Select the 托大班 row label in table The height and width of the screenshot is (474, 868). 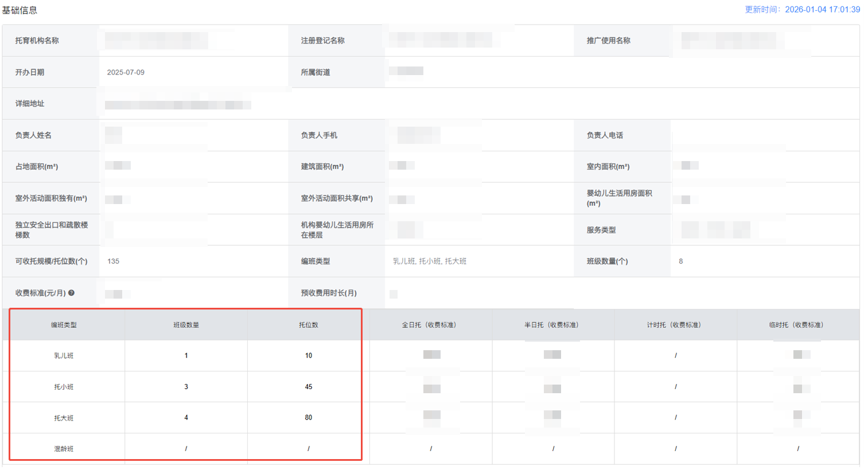[x=64, y=418]
